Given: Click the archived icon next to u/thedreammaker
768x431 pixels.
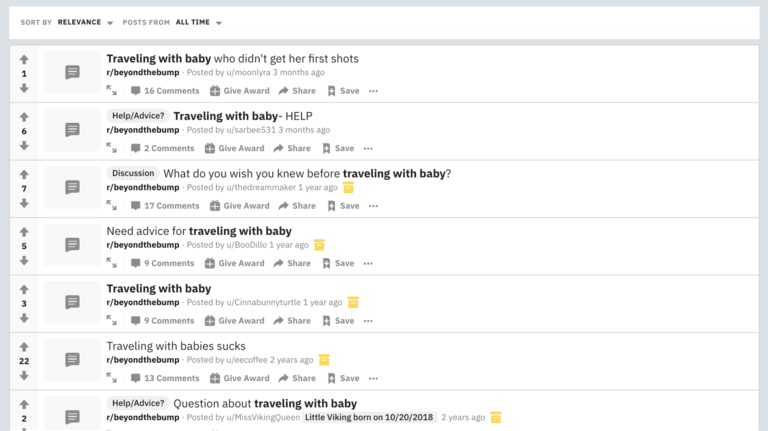Looking at the screenshot, I should point(348,188).
